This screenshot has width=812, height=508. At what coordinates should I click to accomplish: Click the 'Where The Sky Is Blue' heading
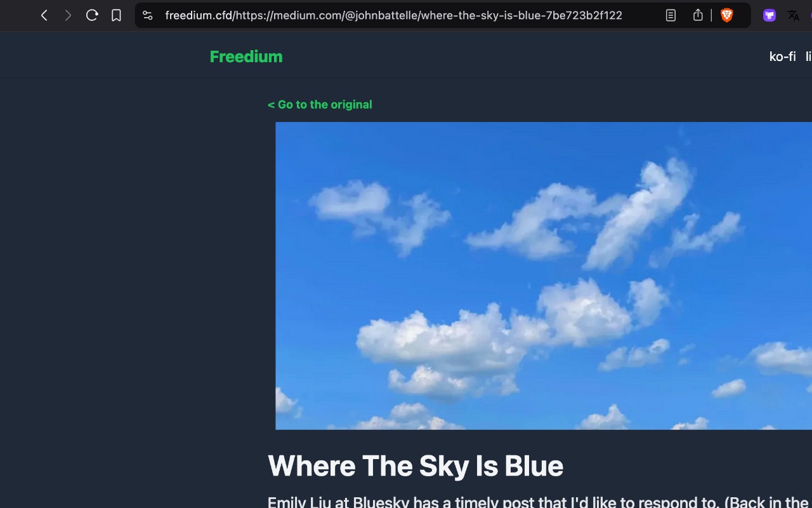point(416,466)
